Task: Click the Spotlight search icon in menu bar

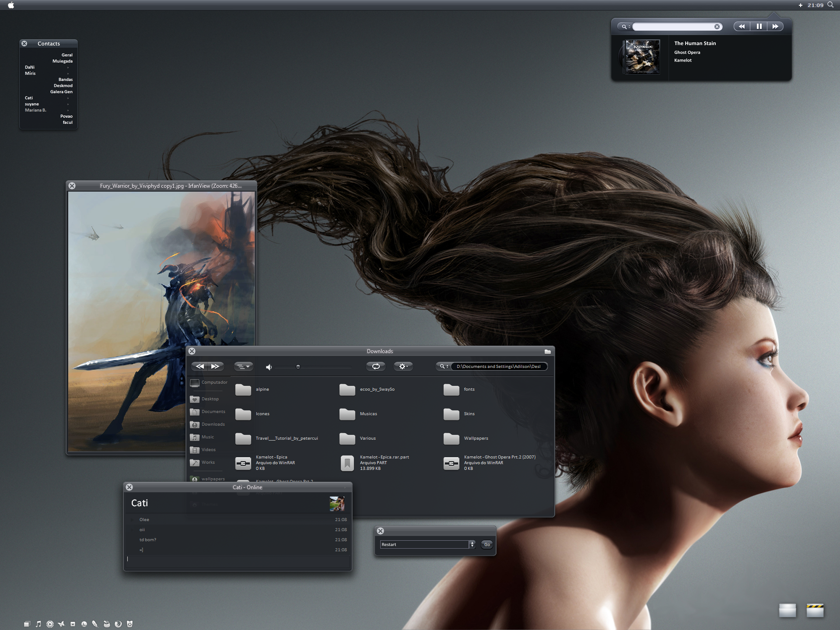Action: pyautogui.click(x=830, y=5)
